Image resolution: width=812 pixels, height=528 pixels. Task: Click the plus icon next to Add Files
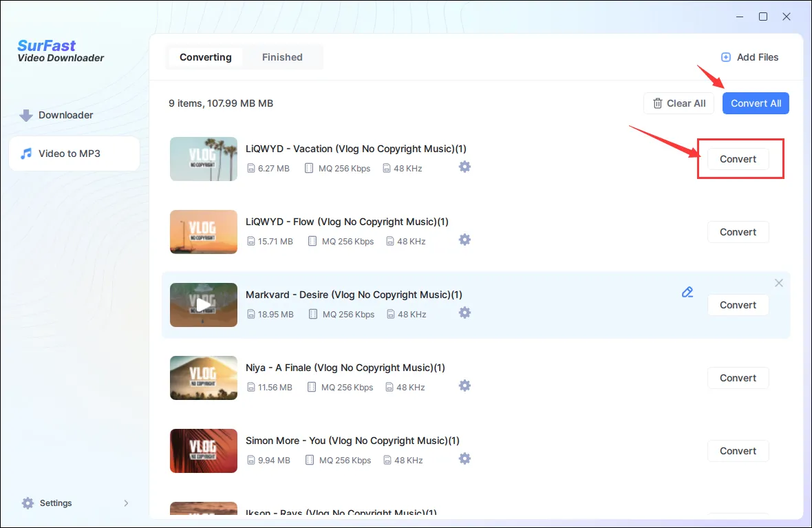click(725, 57)
